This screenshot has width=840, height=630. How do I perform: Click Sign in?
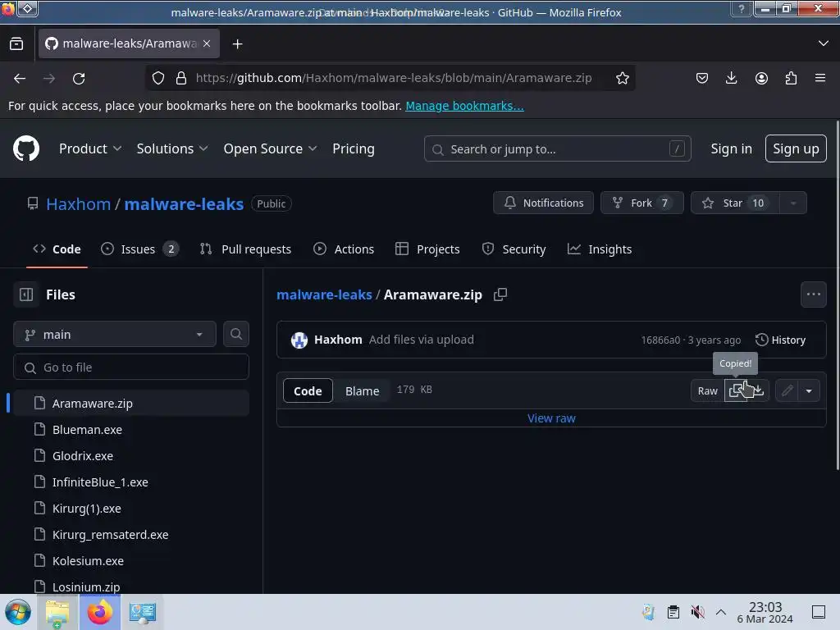(731, 148)
